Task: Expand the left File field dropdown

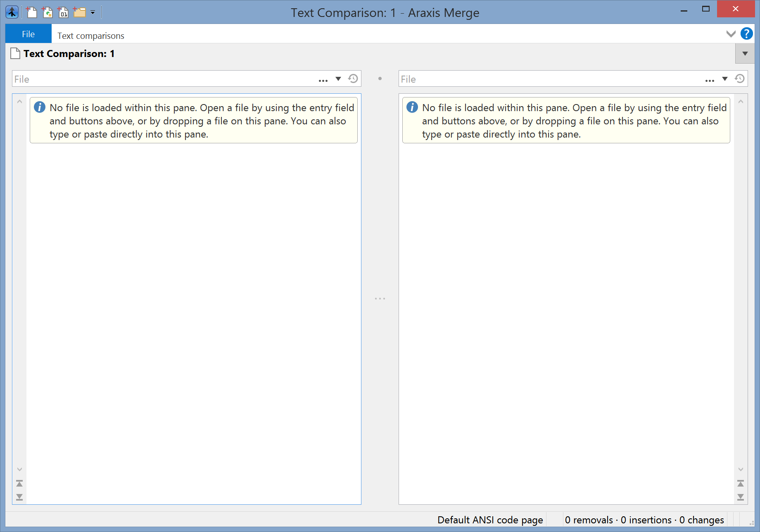Action: tap(338, 79)
